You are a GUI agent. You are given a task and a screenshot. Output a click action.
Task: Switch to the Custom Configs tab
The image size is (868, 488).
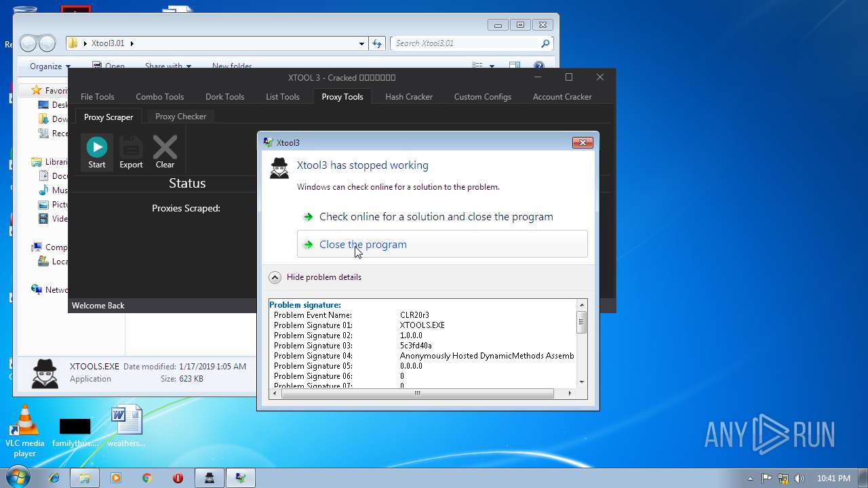[x=483, y=97]
